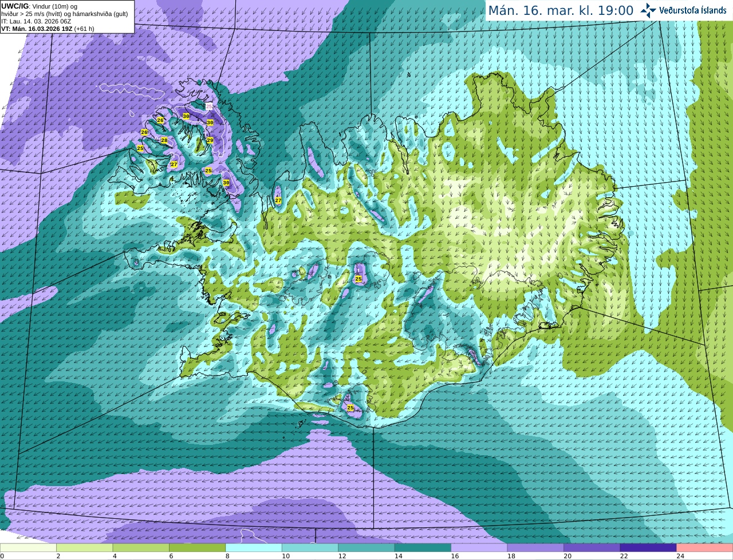Select the 10–12 m/s legend swatch

(310, 547)
